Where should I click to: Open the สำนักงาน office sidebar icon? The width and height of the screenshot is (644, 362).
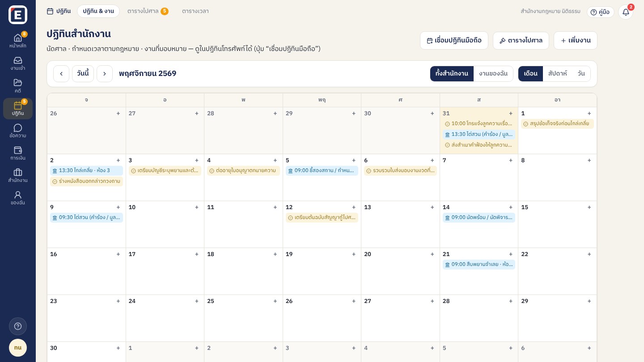pyautogui.click(x=18, y=176)
